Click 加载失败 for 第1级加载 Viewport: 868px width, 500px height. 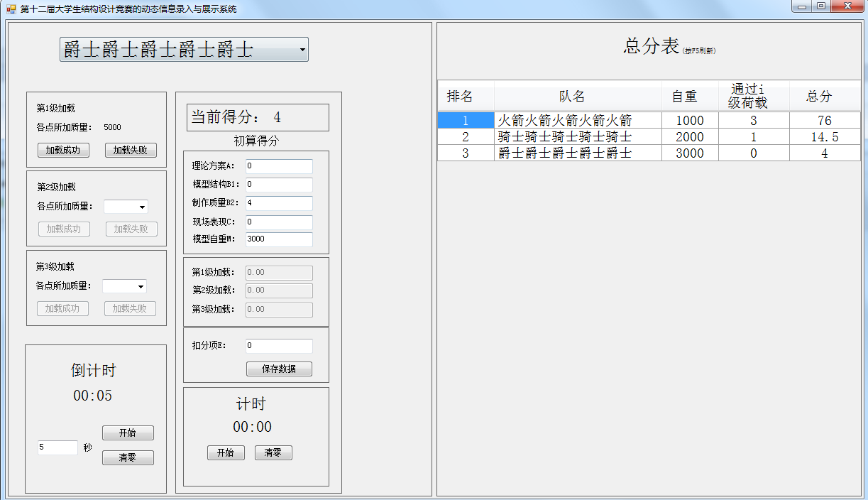point(131,151)
